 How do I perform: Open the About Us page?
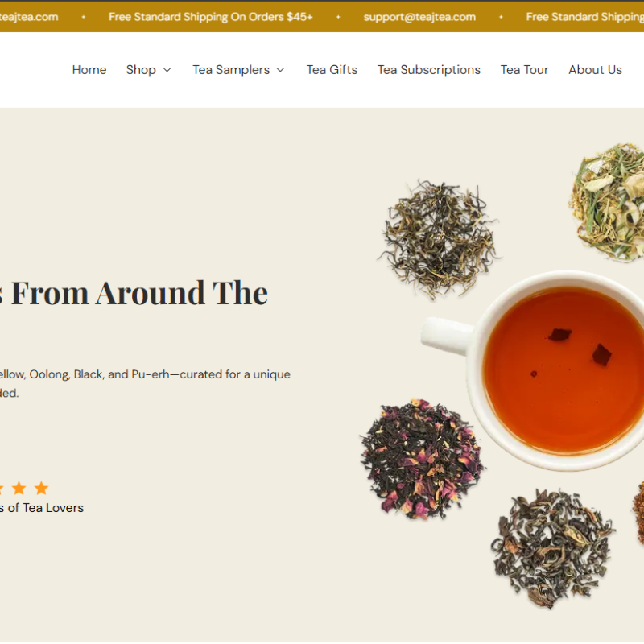click(x=595, y=70)
